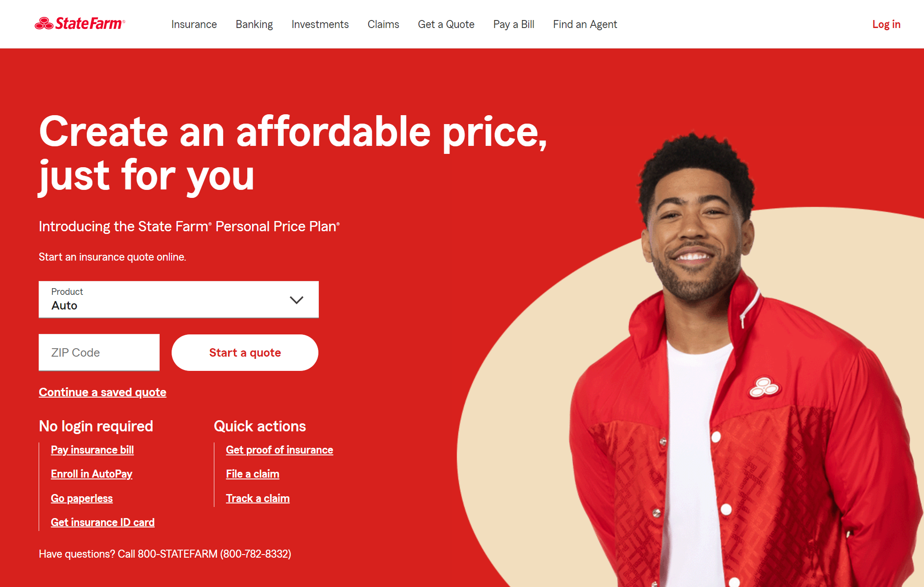The width and height of the screenshot is (924, 587).
Task: Click Start a quote button
Action: coord(244,352)
